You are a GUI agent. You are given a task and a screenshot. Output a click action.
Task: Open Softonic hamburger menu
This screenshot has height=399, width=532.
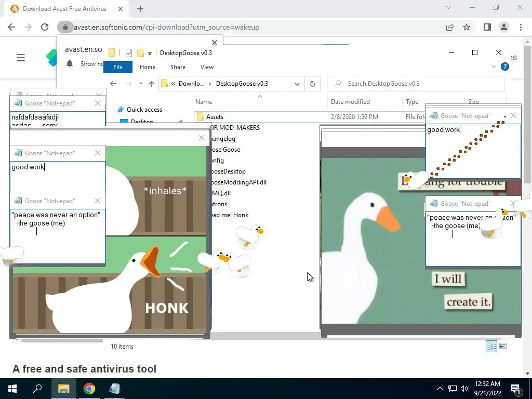(21, 58)
